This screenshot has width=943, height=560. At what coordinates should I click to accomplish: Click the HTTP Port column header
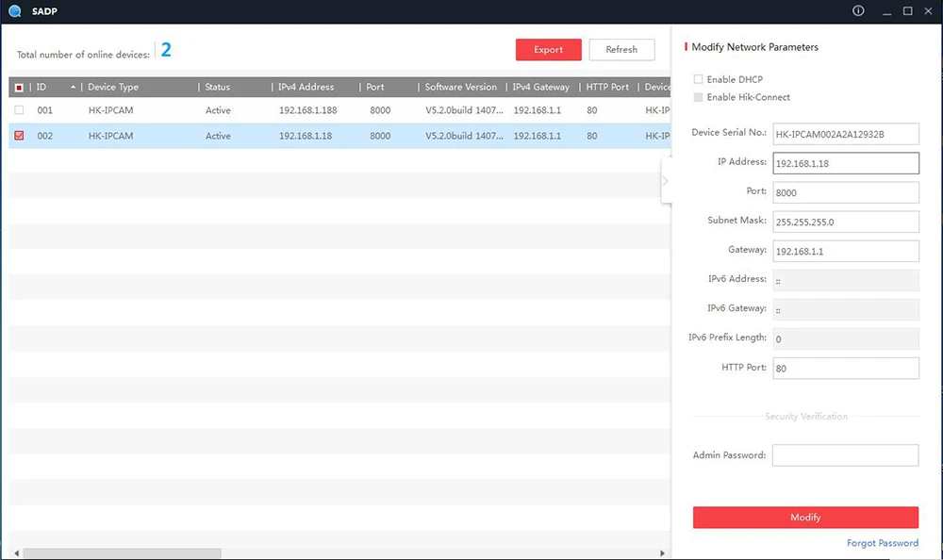pos(607,88)
